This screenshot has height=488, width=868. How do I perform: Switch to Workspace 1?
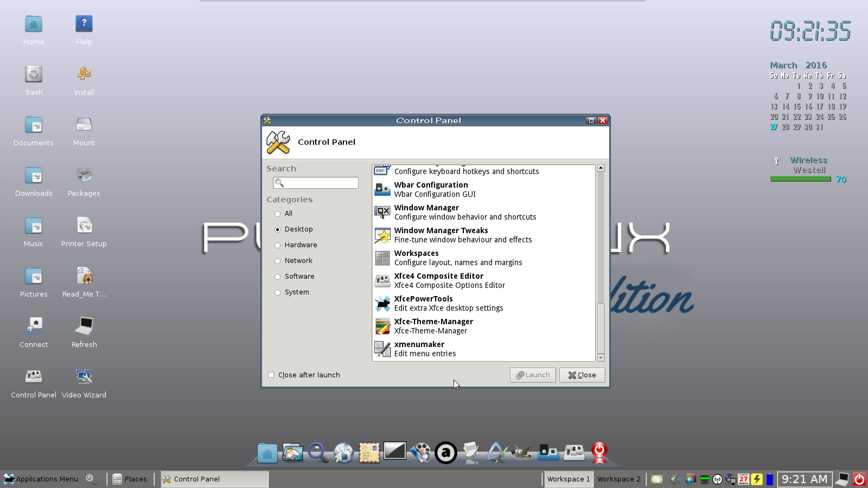tap(568, 479)
